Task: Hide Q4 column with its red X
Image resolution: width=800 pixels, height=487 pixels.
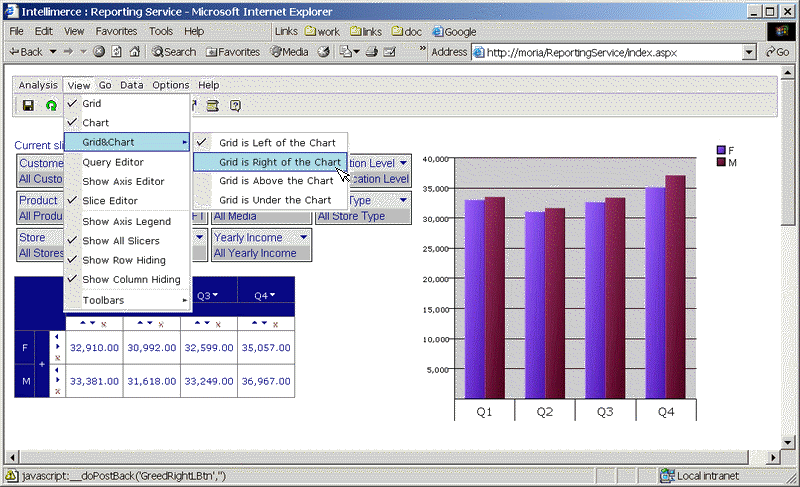Action: 276,324
